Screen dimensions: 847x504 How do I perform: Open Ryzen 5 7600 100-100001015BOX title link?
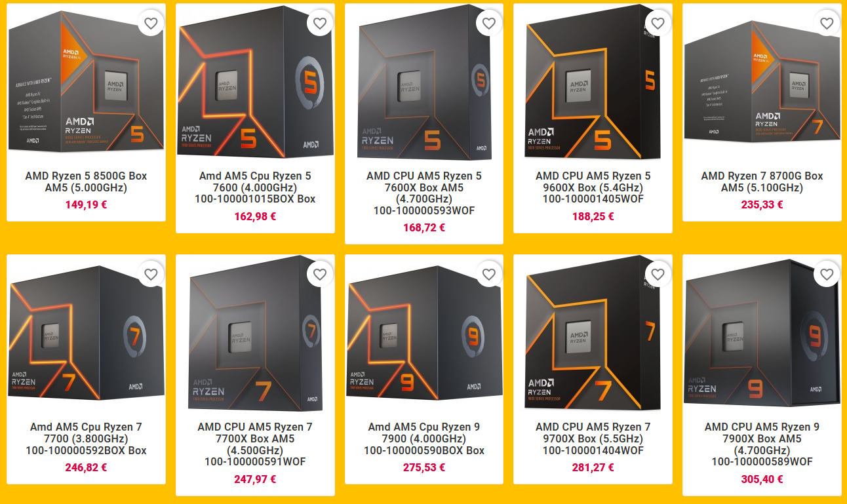(255, 187)
